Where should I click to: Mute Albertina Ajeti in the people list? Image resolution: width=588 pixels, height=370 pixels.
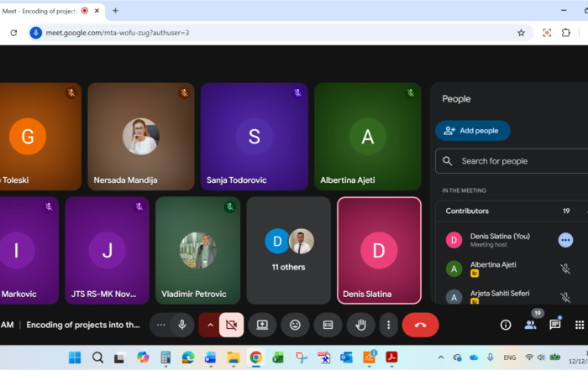click(x=565, y=268)
